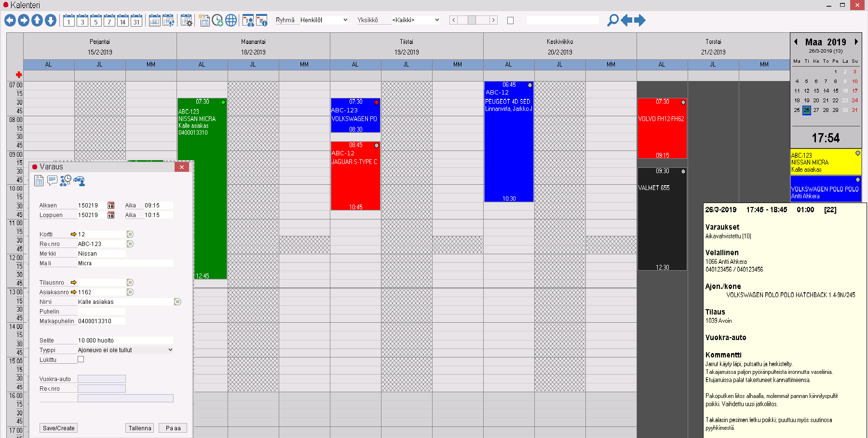Click the 31-day month view icon
The height and width of the screenshot is (438, 868).
pyautogui.click(x=136, y=21)
